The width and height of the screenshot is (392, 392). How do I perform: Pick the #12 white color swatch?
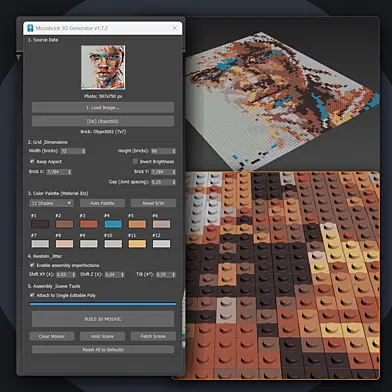click(x=161, y=244)
